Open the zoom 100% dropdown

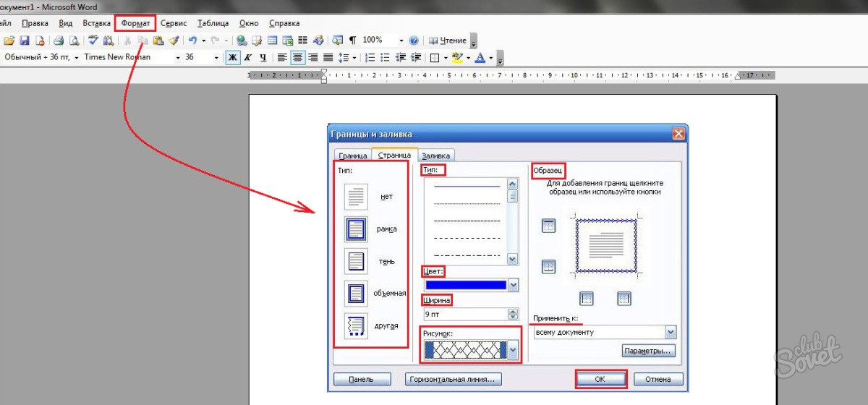point(401,40)
